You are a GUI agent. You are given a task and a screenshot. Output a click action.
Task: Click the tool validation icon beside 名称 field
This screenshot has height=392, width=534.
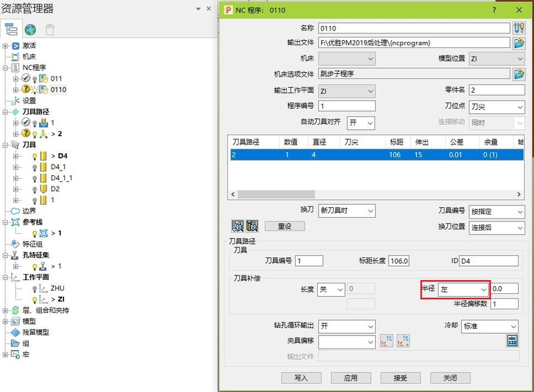click(x=519, y=28)
